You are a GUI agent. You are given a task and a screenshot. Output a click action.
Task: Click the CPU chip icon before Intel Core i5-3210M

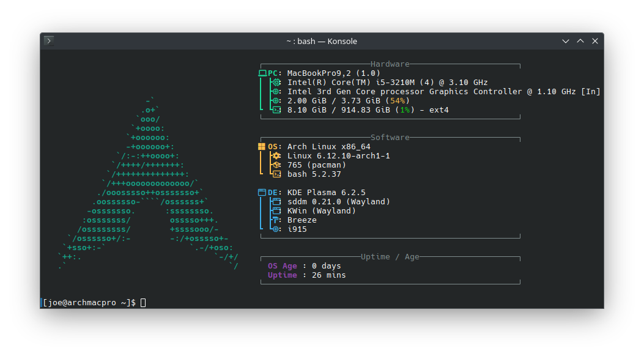[x=276, y=83]
